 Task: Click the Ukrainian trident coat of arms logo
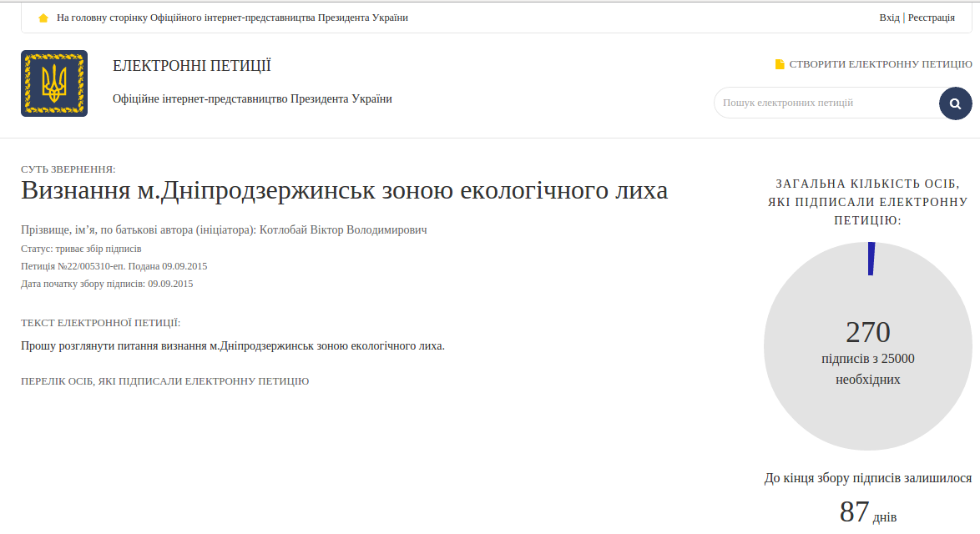(x=54, y=83)
